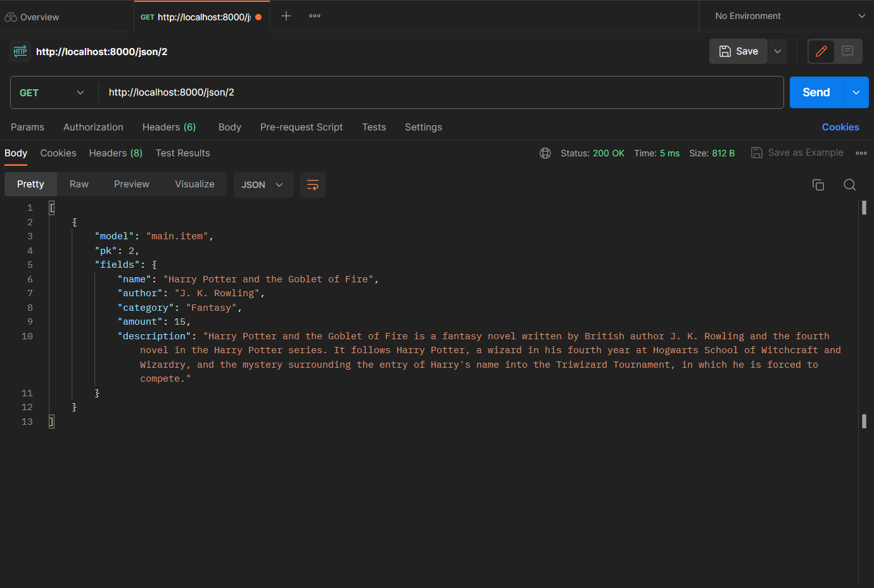
Task: Open the Tests tab
Action: (x=374, y=127)
